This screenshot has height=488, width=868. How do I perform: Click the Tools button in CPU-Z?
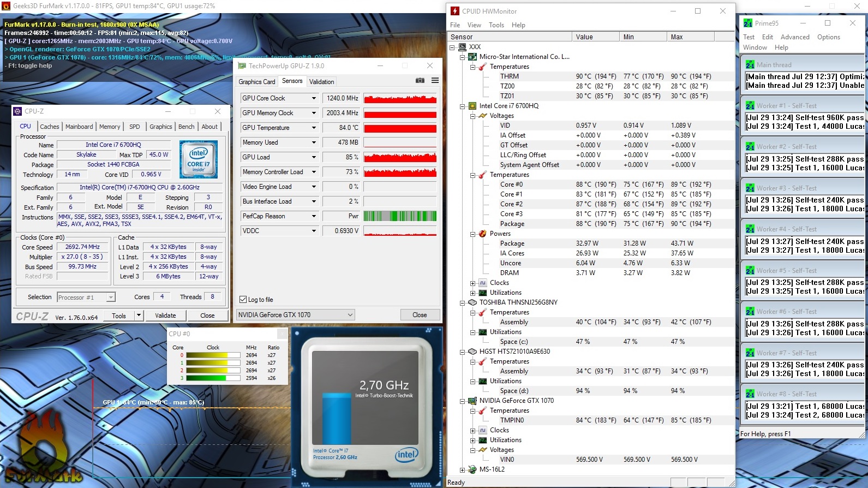(x=119, y=316)
